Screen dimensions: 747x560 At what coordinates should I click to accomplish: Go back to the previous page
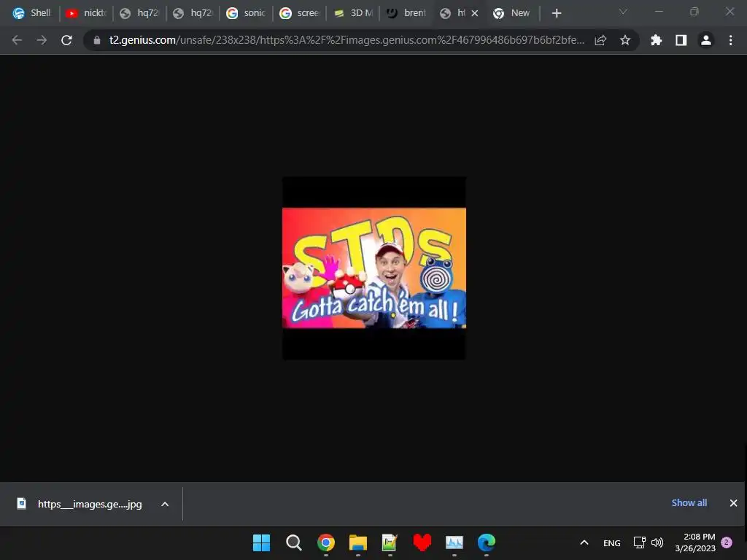pyautogui.click(x=18, y=41)
